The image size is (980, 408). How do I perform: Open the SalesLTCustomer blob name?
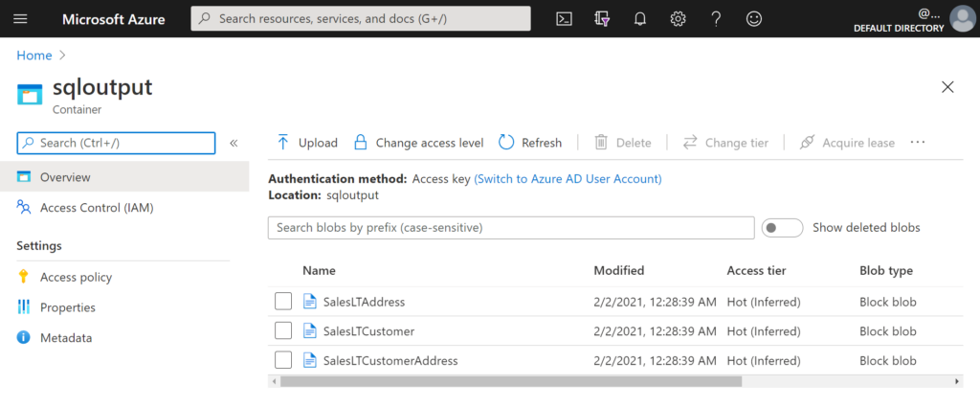click(368, 331)
